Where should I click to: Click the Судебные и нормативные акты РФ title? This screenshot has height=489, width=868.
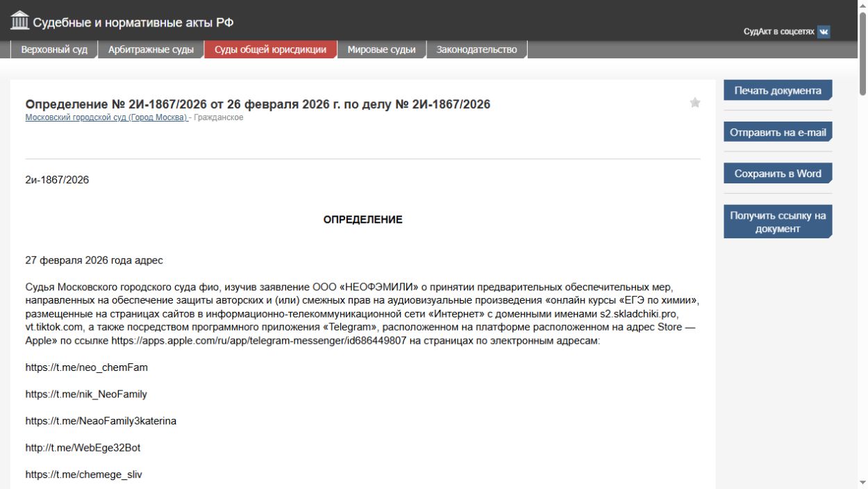133,22
